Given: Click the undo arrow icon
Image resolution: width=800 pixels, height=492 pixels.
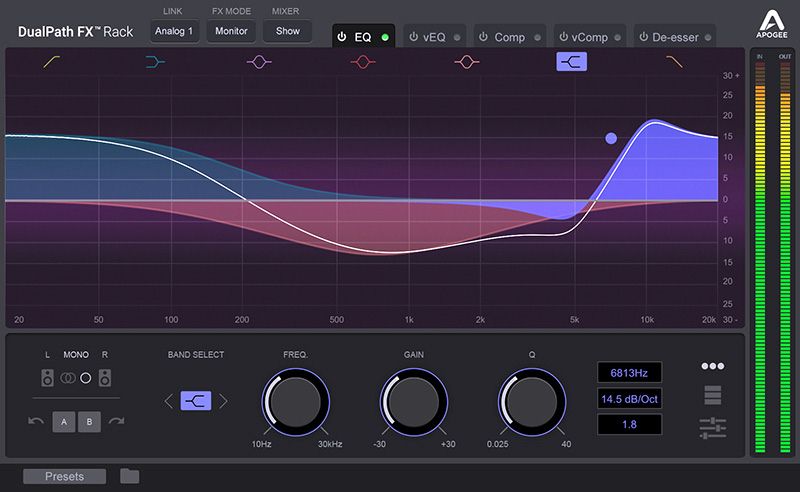Looking at the screenshot, I should (36, 421).
